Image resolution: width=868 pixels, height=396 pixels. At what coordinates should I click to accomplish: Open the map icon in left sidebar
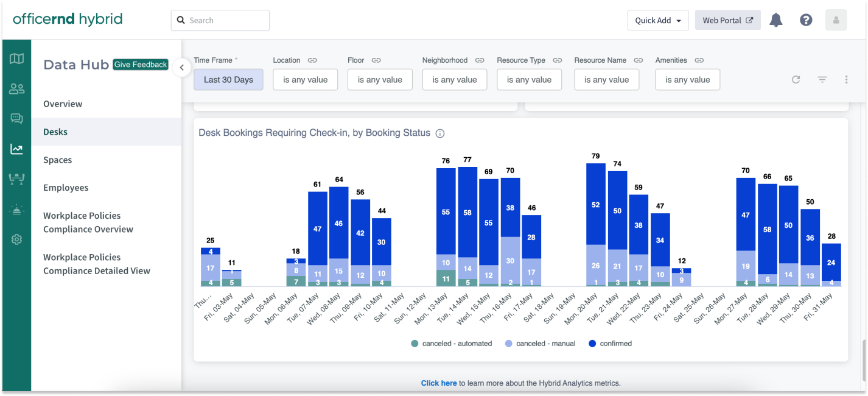coord(16,58)
